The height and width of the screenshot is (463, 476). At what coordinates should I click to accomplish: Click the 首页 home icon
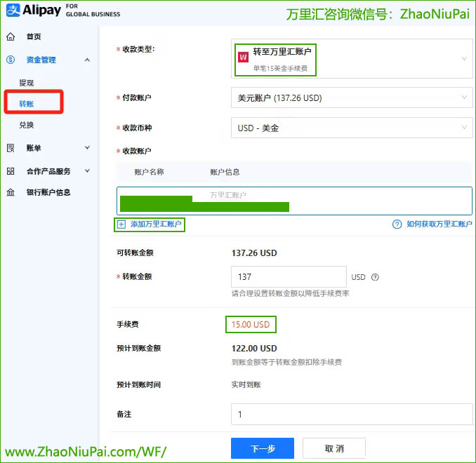coord(11,36)
